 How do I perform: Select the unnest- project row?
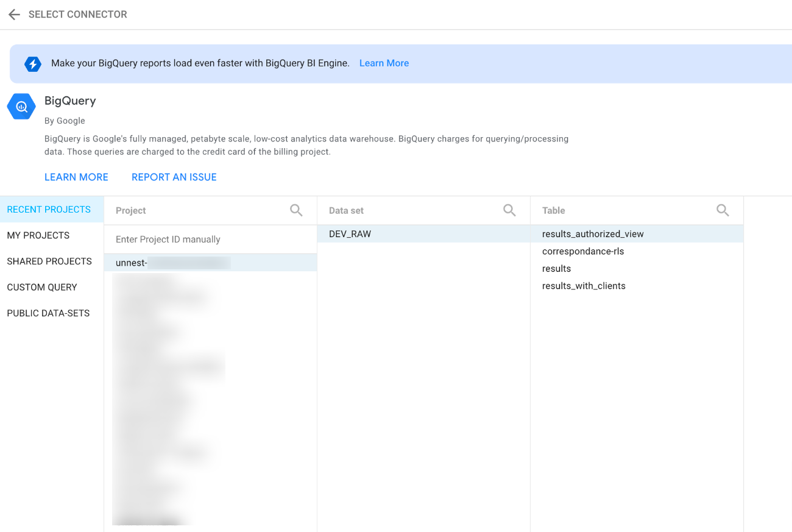tap(210, 263)
